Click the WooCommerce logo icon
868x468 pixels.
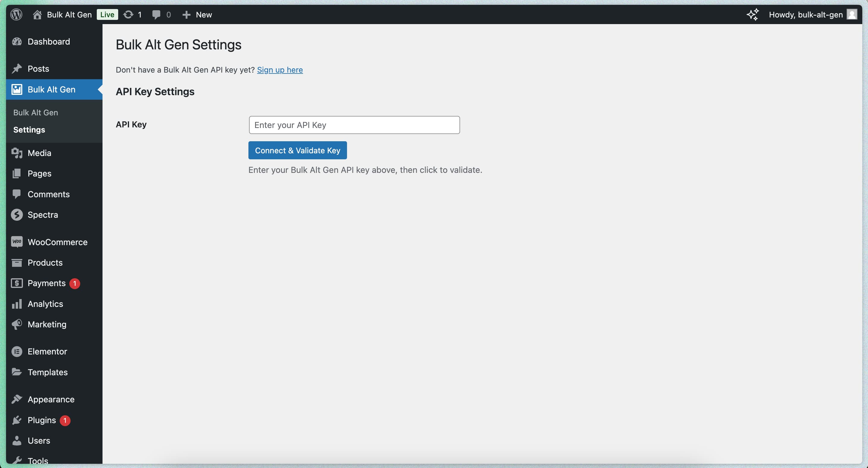point(17,242)
